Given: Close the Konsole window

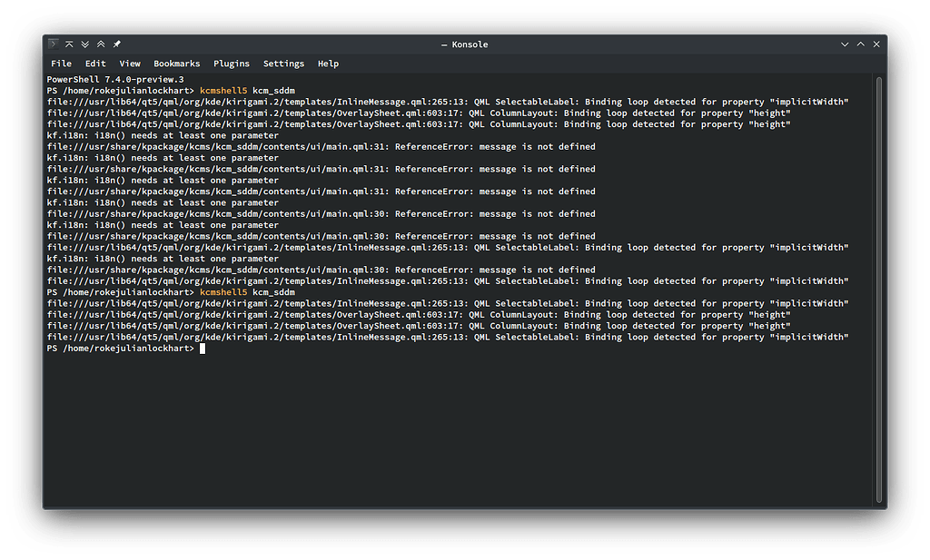Looking at the screenshot, I should (x=877, y=44).
